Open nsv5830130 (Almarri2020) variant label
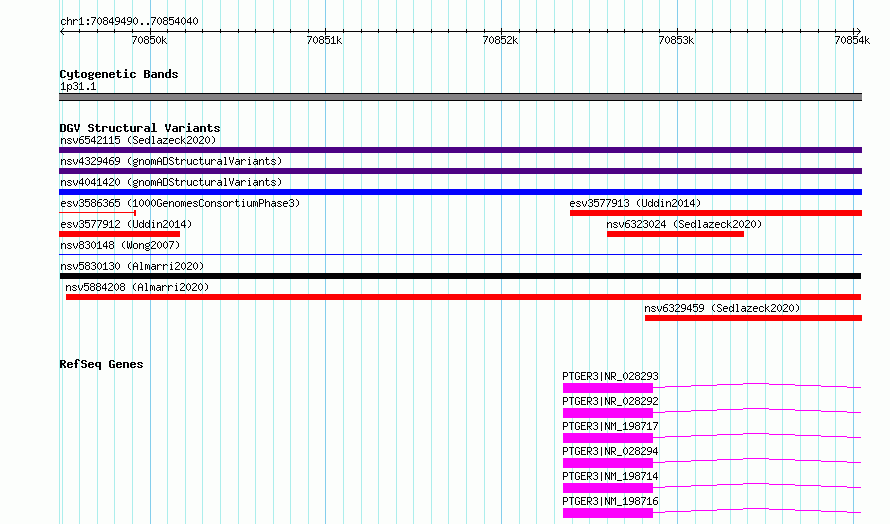Screen dimensions: 890x524 pos(132,266)
